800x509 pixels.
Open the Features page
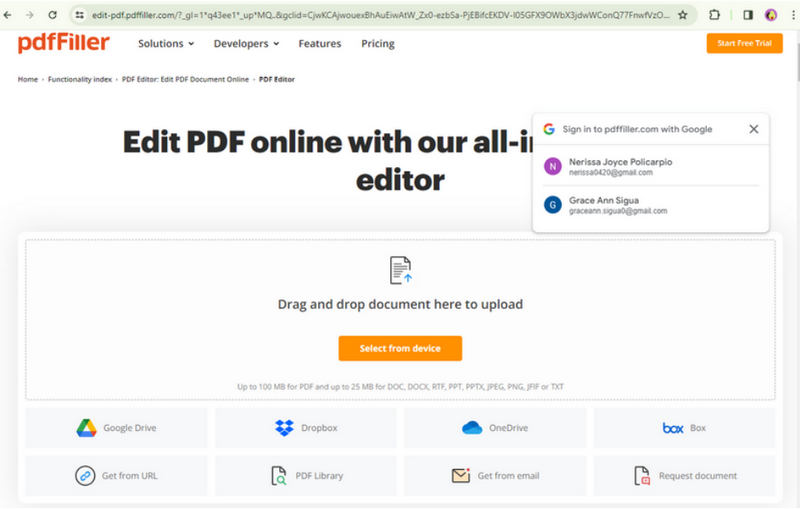[x=320, y=43]
